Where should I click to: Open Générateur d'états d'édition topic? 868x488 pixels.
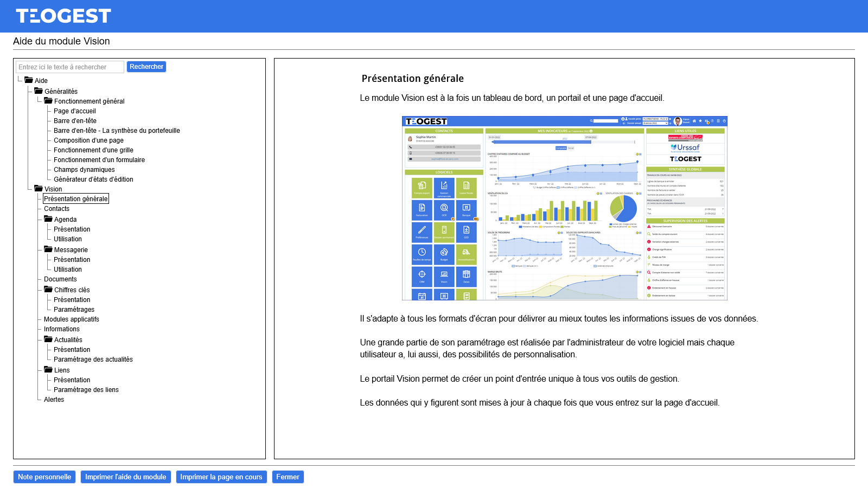93,179
